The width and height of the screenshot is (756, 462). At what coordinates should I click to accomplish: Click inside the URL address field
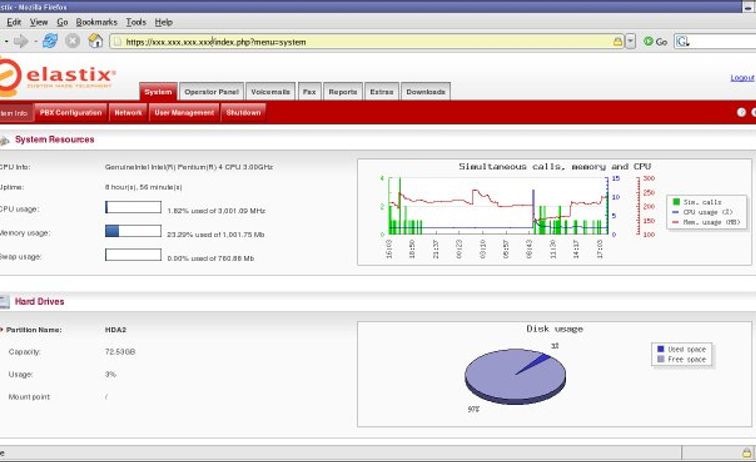tap(366, 41)
